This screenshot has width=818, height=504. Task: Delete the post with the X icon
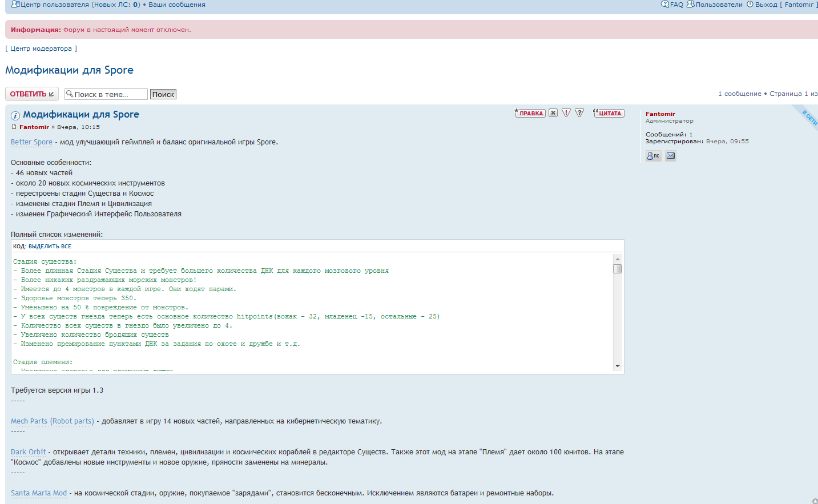tap(553, 113)
